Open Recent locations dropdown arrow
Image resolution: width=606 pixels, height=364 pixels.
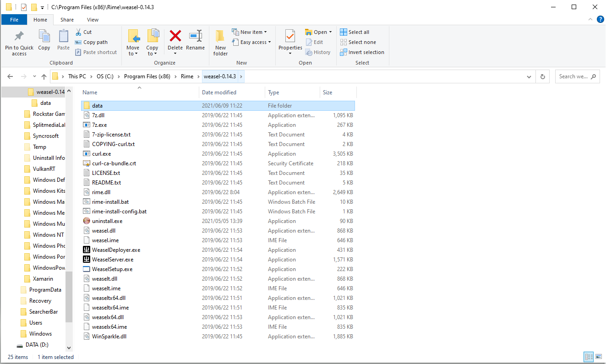pyautogui.click(x=34, y=76)
